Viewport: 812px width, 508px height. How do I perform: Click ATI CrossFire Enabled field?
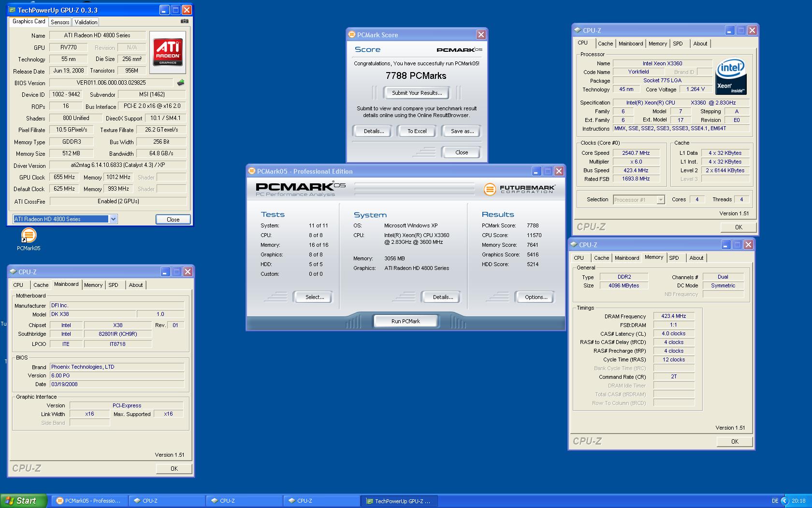[118, 201]
